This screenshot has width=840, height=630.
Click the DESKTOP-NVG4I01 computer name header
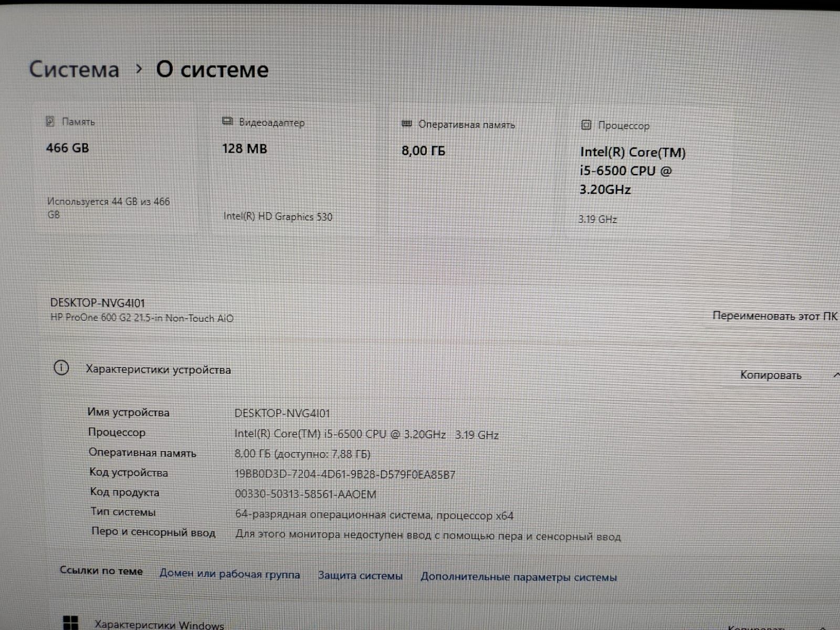pos(97,303)
